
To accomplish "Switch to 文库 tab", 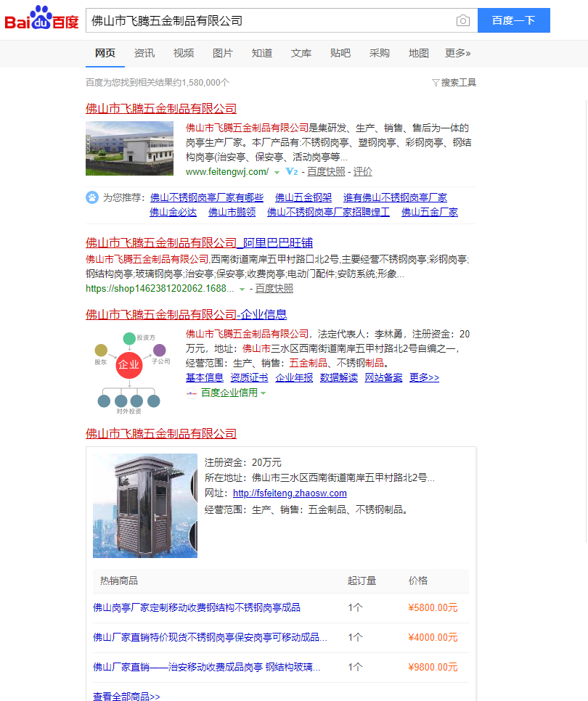I will point(301,53).
